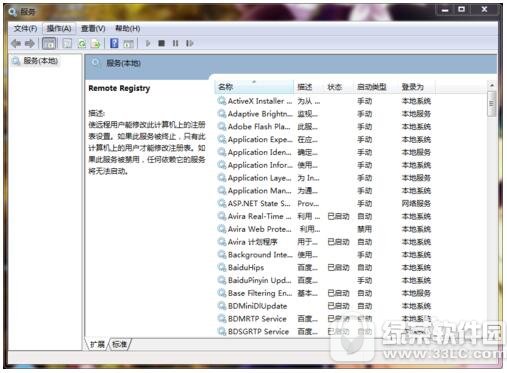Screen dimensions: 507x373
Task: Click the gear icon beside ActiveX Installer
Action: pos(222,101)
